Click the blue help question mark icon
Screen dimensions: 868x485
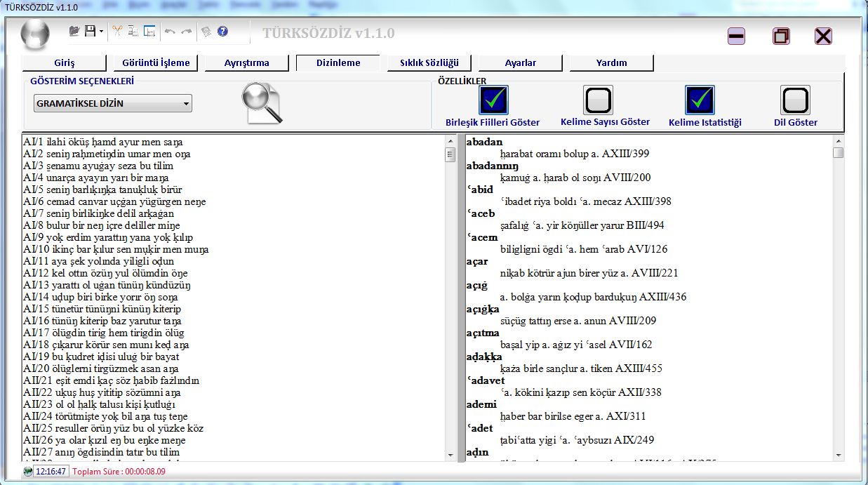222,32
